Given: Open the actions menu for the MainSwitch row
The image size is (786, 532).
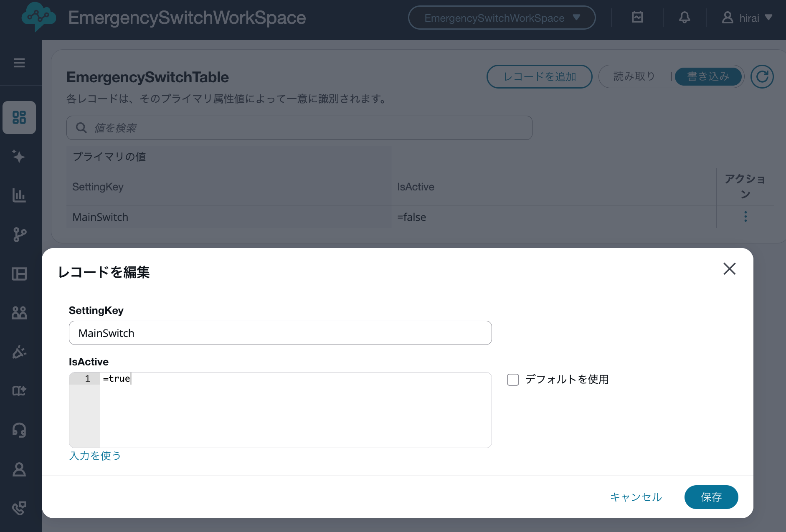Looking at the screenshot, I should (745, 217).
